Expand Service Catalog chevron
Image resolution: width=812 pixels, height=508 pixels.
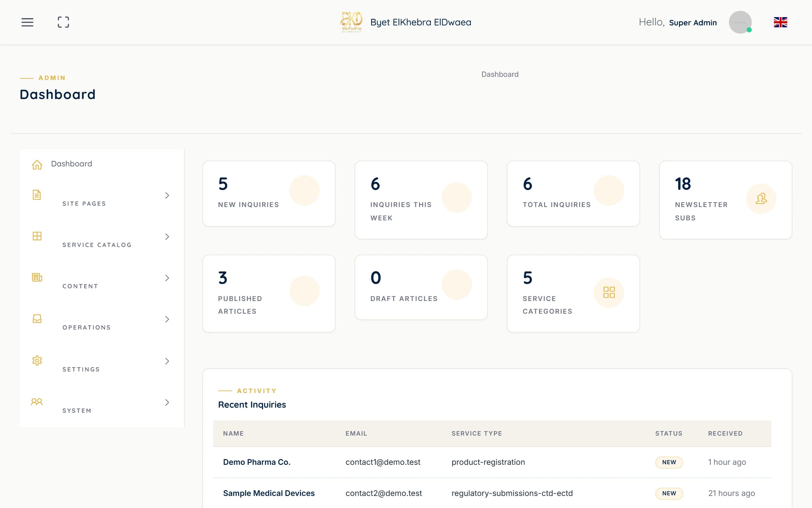(x=167, y=237)
